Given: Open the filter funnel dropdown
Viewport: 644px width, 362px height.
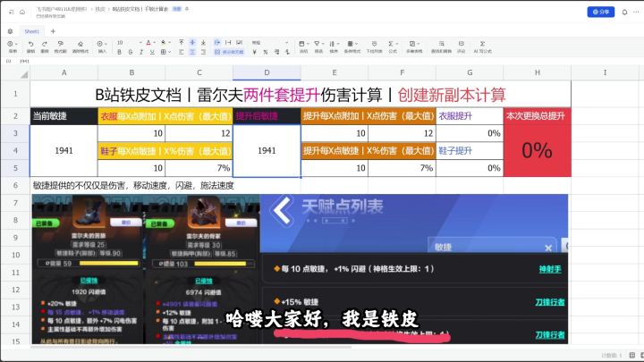Looking at the screenshot, I should 318,46.
